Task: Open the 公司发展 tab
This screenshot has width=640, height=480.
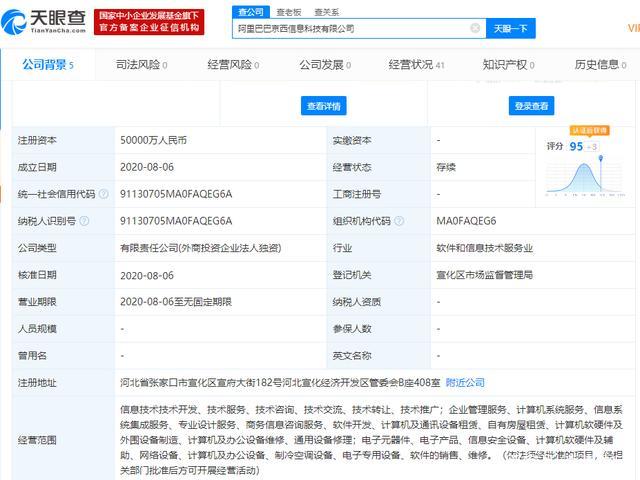Action: 325,64
